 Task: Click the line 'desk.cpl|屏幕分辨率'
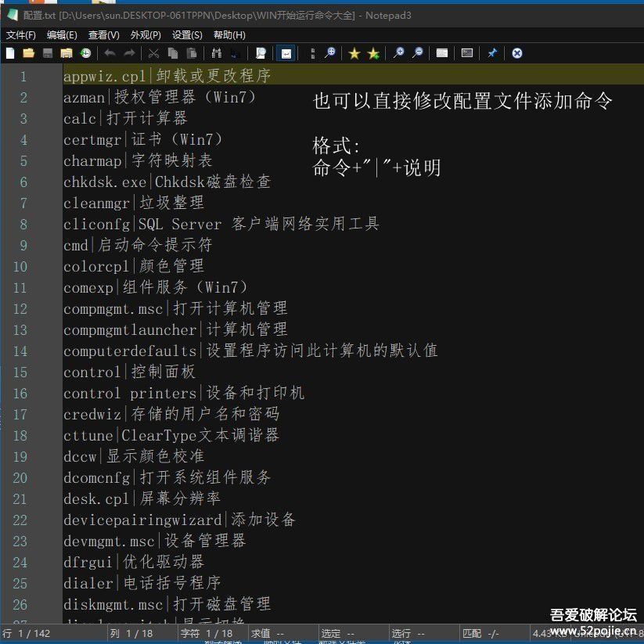(142, 499)
